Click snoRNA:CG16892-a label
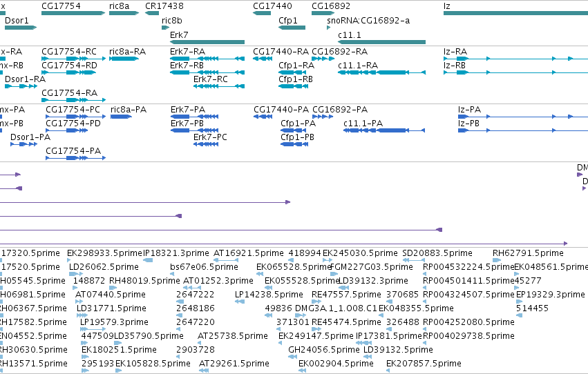 pos(368,21)
